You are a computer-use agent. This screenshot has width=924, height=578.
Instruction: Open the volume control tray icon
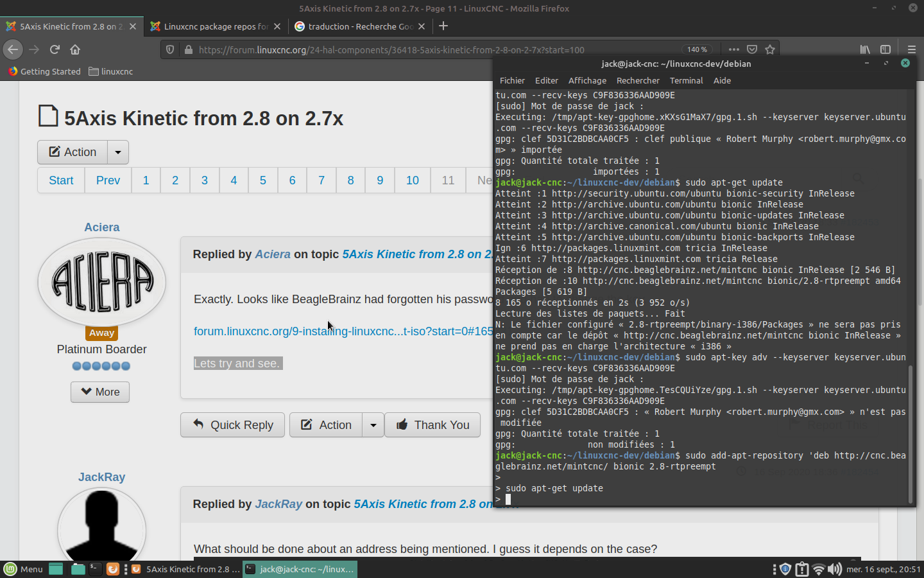pos(834,569)
